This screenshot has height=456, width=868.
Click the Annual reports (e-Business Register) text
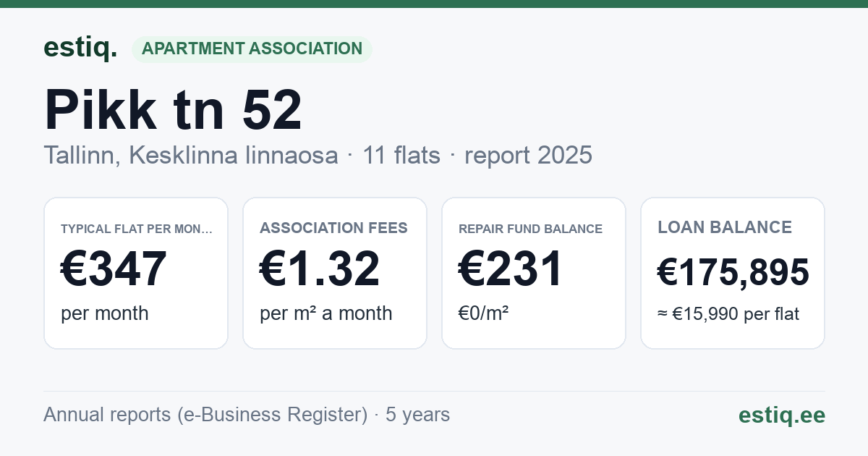coord(205,415)
